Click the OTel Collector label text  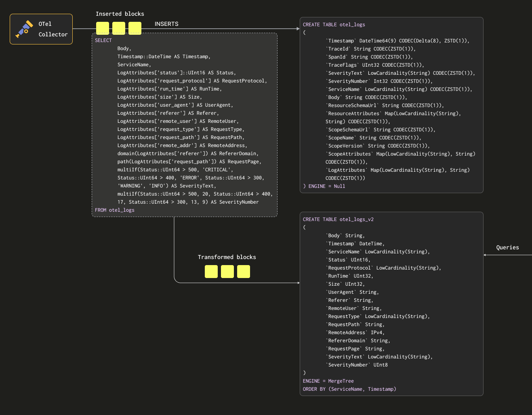click(53, 29)
